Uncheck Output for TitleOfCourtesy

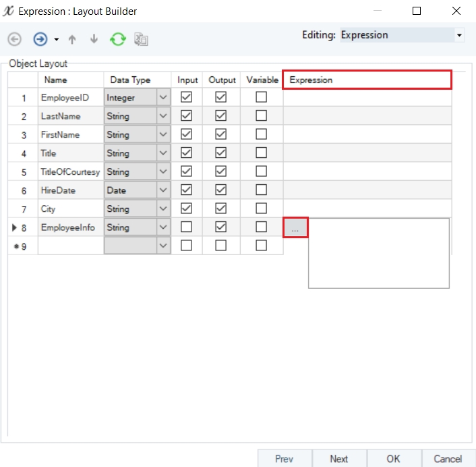pos(220,171)
